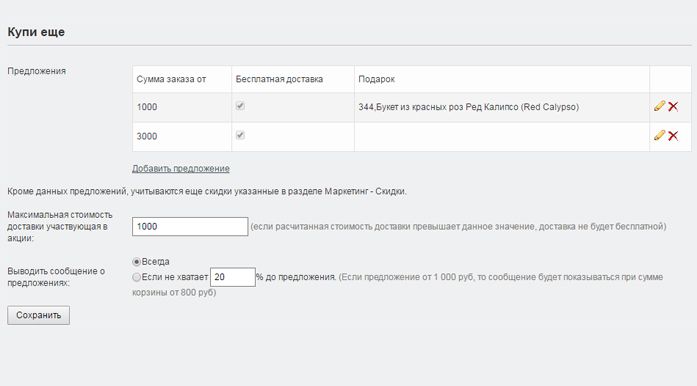Image resolution: width=697 pixels, height=386 pixels.
Task: Click the 1000 order sum cell
Action: [182, 107]
